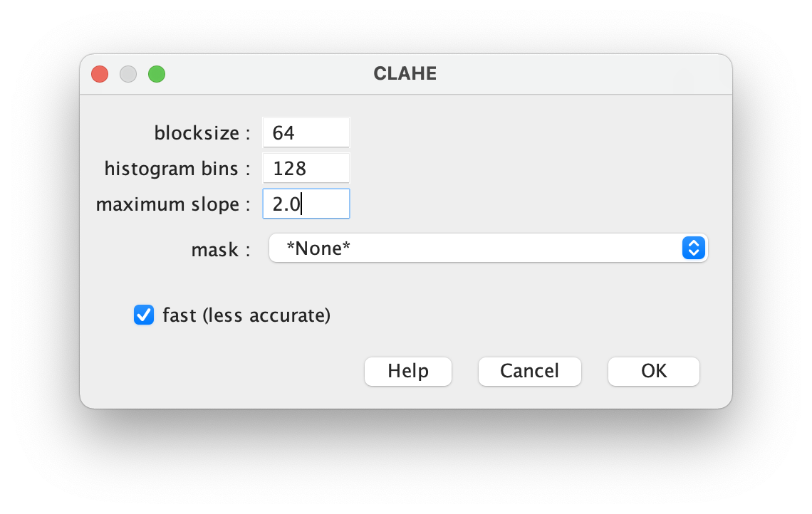
Task: Click the 'mask :' label
Action: pyautogui.click(x=221, y=250)
